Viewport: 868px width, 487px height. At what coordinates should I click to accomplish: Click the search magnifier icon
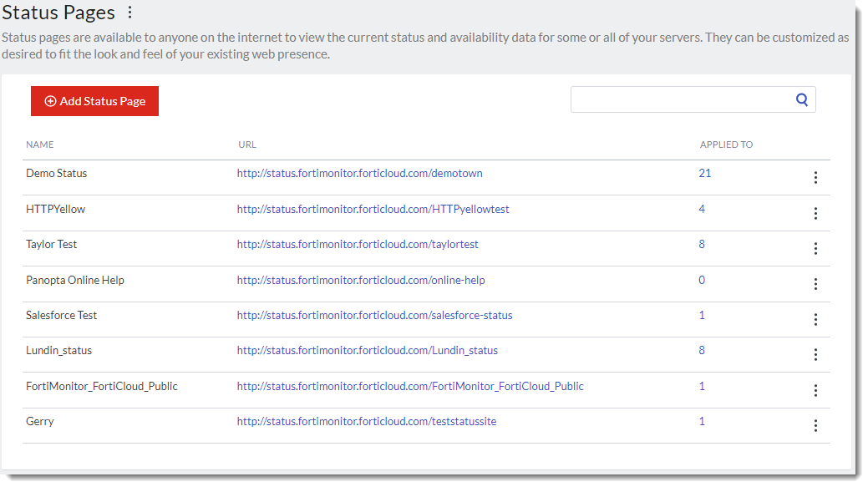click(802, 99)
